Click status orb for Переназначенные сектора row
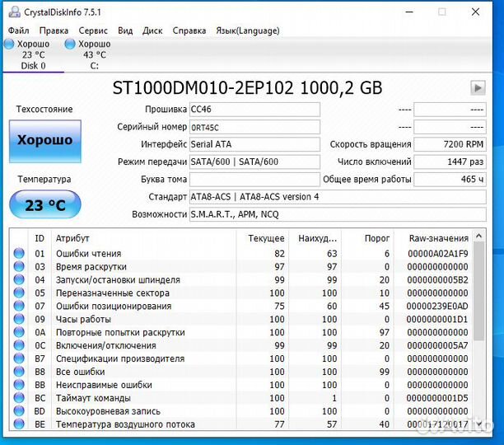 coord(19,293)
